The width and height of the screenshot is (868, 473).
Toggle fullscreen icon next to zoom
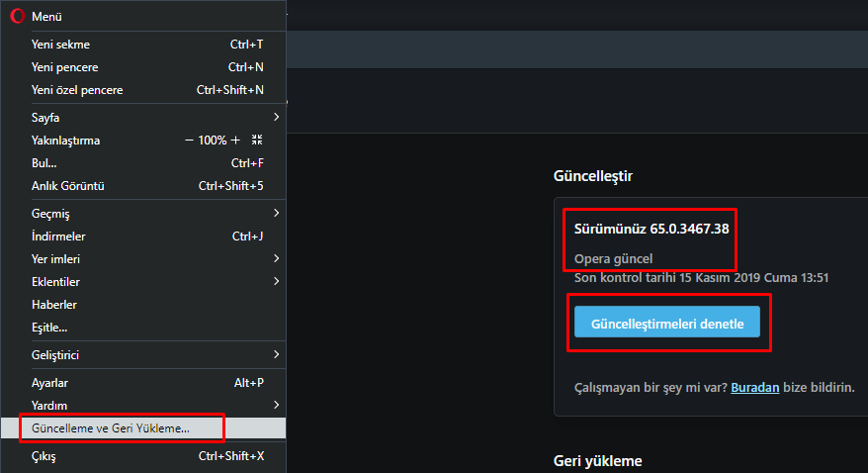point(257,140)
